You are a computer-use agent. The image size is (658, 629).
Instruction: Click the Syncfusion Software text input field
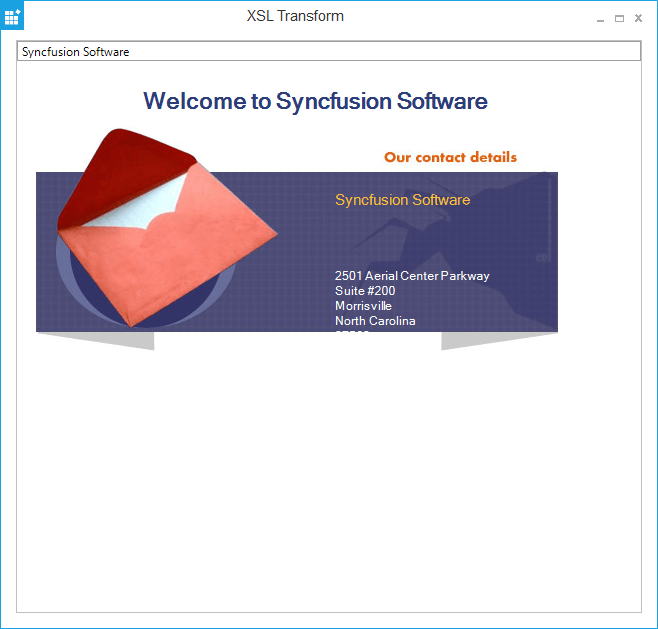(x=329, y=51)
